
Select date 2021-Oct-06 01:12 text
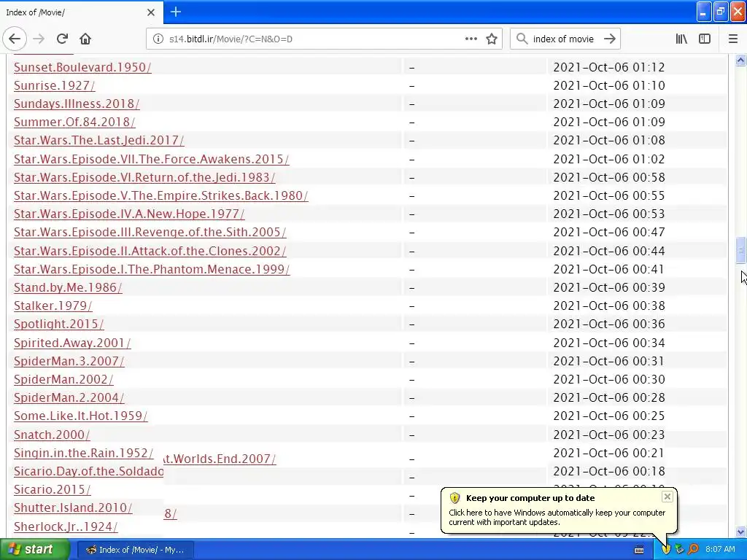pos(609,67)
